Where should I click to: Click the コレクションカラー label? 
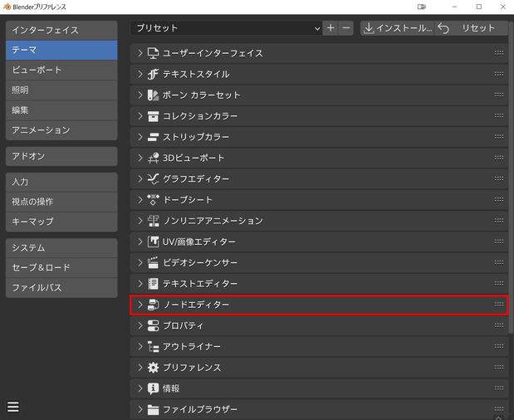click(200, 116)
